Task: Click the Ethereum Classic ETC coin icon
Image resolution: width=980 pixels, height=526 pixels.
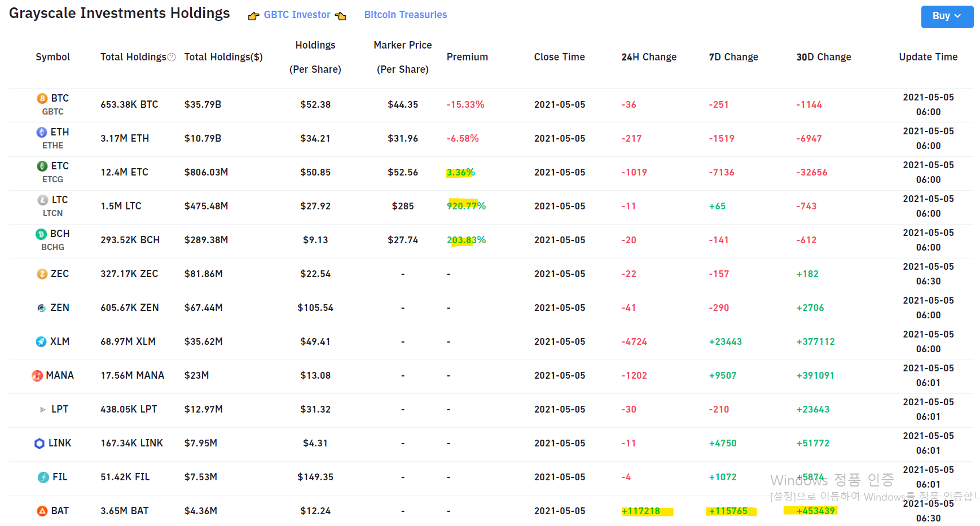Action: point(42,166)
